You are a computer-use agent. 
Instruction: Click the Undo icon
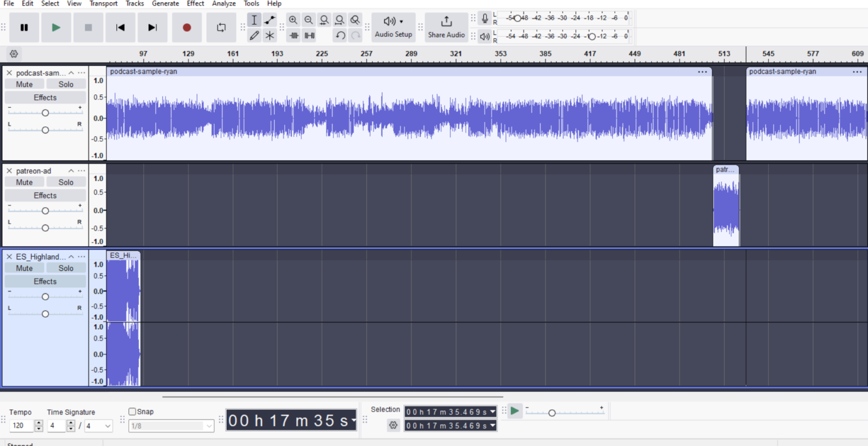point(340,35)
